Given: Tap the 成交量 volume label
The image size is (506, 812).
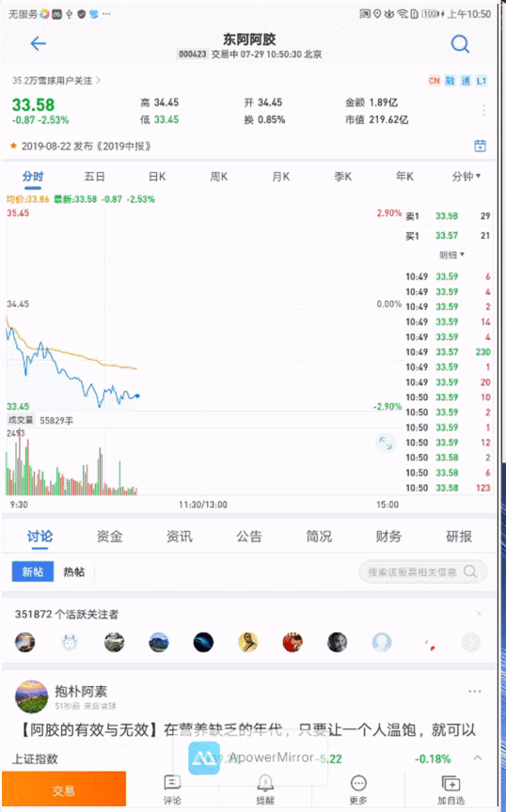Looking at the screenshot, I should click(20, 420).
